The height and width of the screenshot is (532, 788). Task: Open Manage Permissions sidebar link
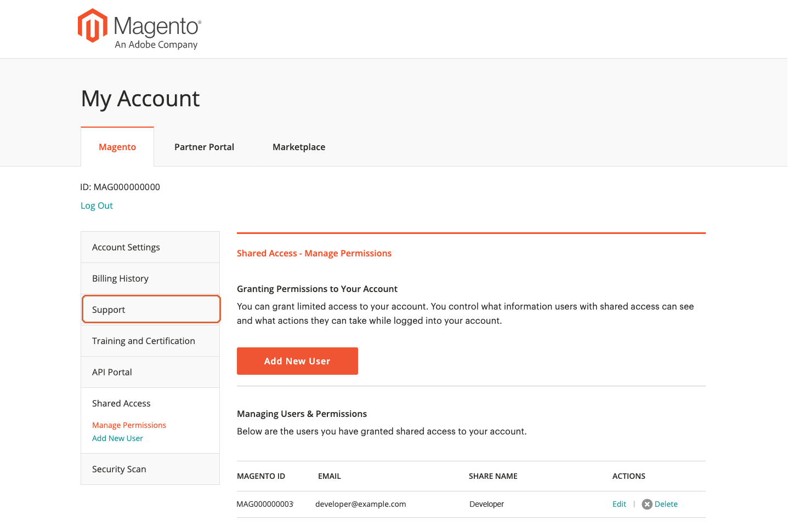coord(129,425)
